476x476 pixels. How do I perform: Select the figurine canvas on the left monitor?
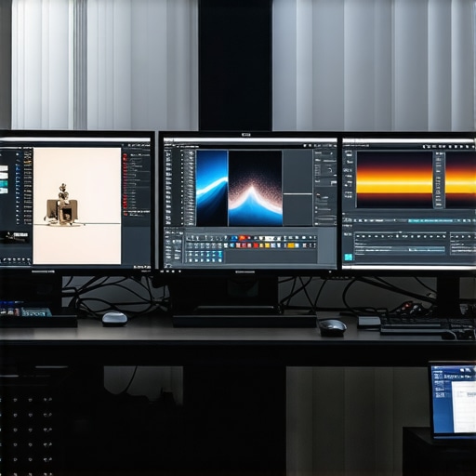point(77,205)
